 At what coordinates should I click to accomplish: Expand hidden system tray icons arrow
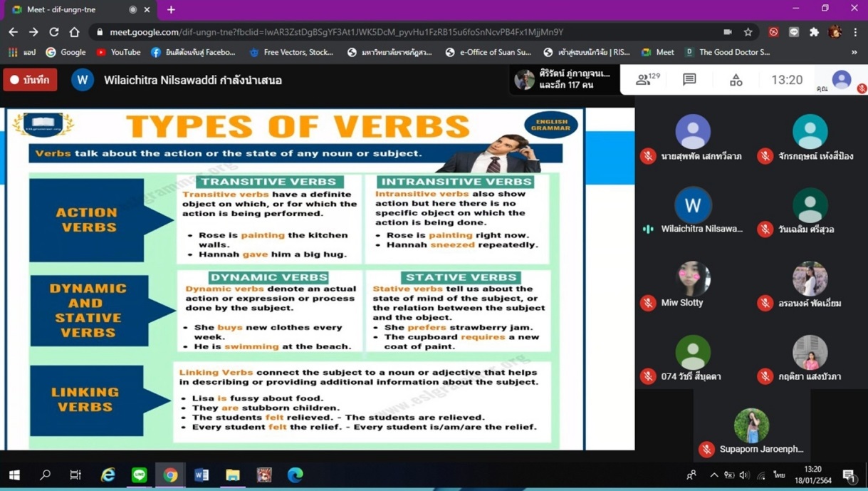coord(713,475)
